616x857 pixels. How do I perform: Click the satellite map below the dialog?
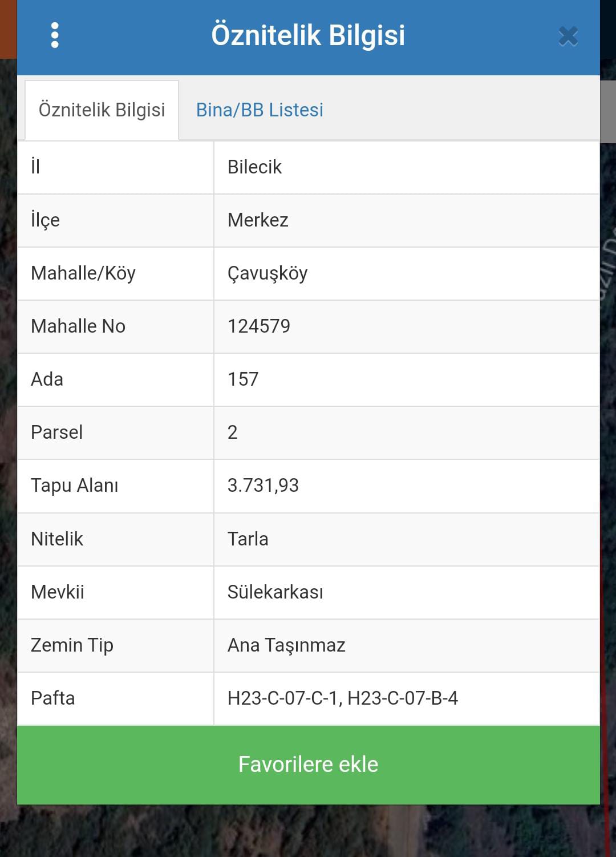click(x=308, y=831)
